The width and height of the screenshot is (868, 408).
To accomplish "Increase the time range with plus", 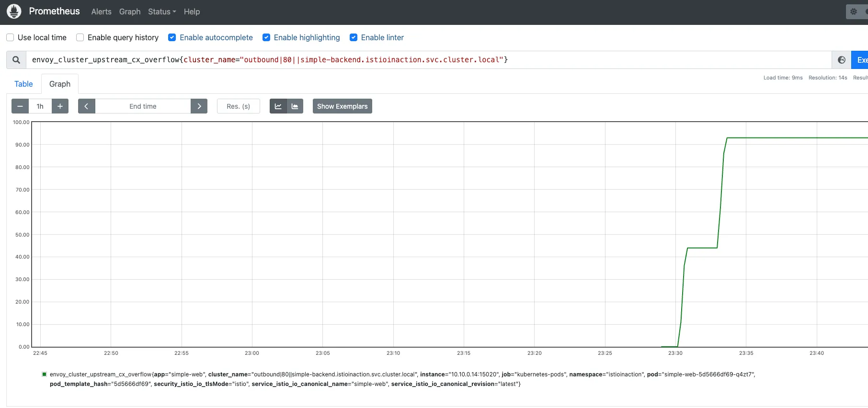I will click(x=60, y=106).
